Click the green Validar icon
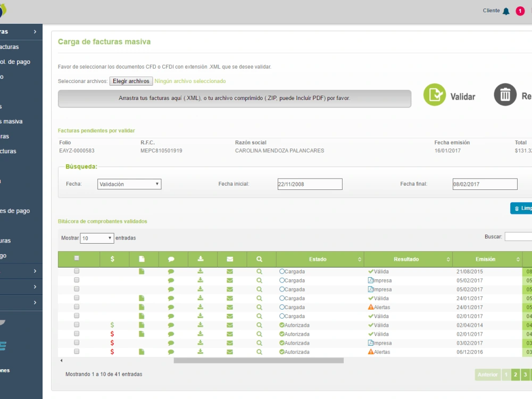 [x=434, y=95]
